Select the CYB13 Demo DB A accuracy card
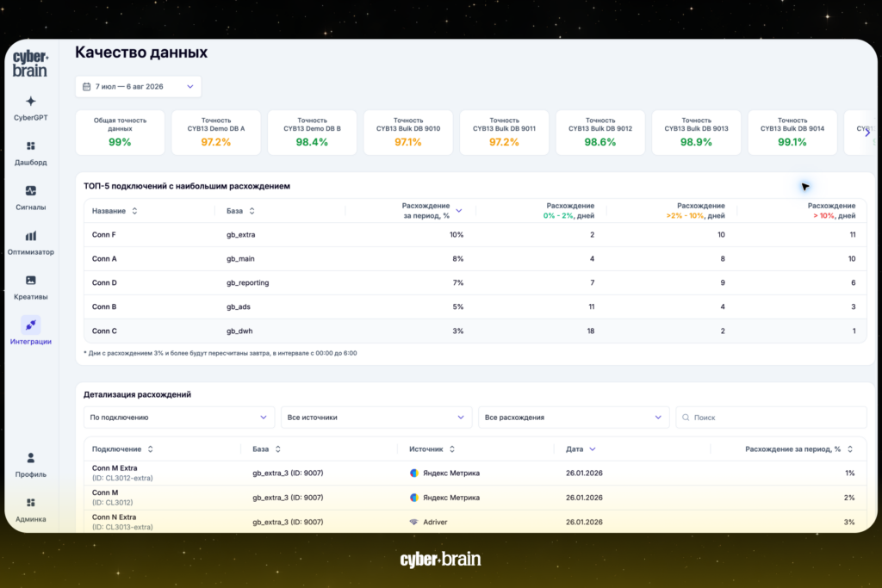The image size is (882, 588). [x=216, y=133]
